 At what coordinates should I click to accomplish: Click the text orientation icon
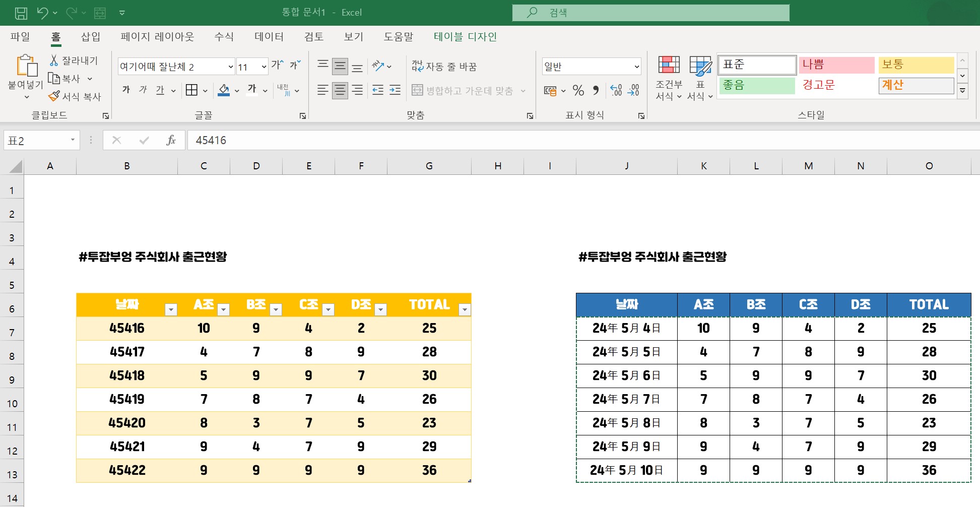click(x=378, y=66)
